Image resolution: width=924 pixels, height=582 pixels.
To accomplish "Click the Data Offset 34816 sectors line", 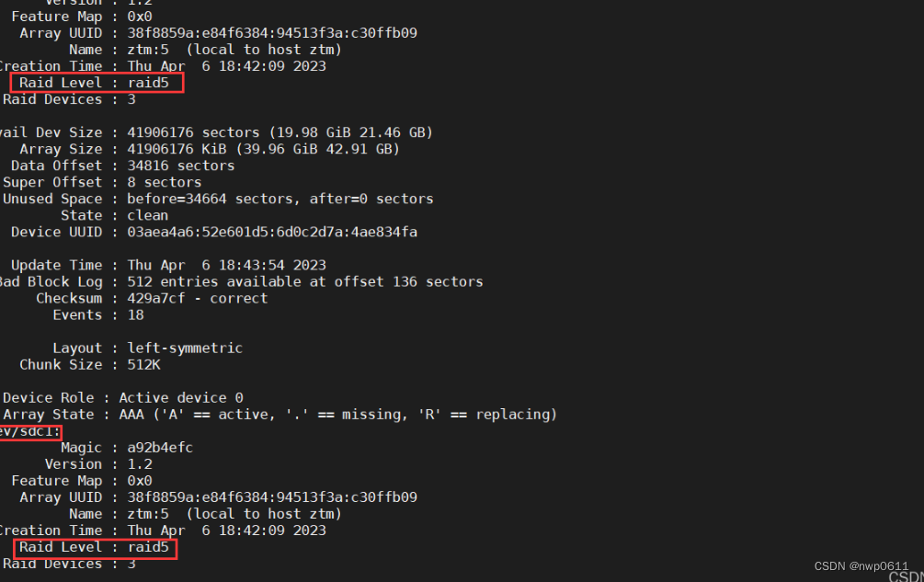I will pos(122,165).
